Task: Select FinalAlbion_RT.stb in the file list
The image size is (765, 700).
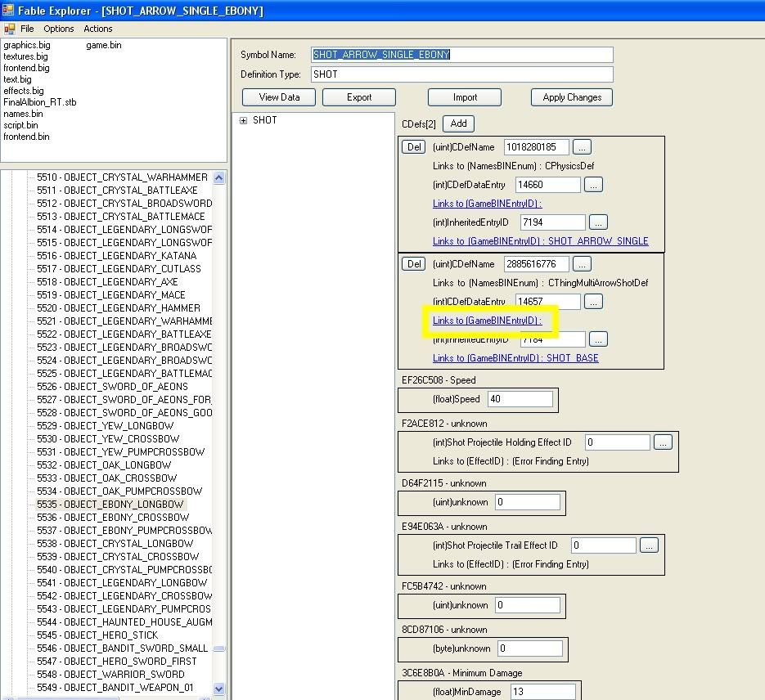Action: pos(40,102)
